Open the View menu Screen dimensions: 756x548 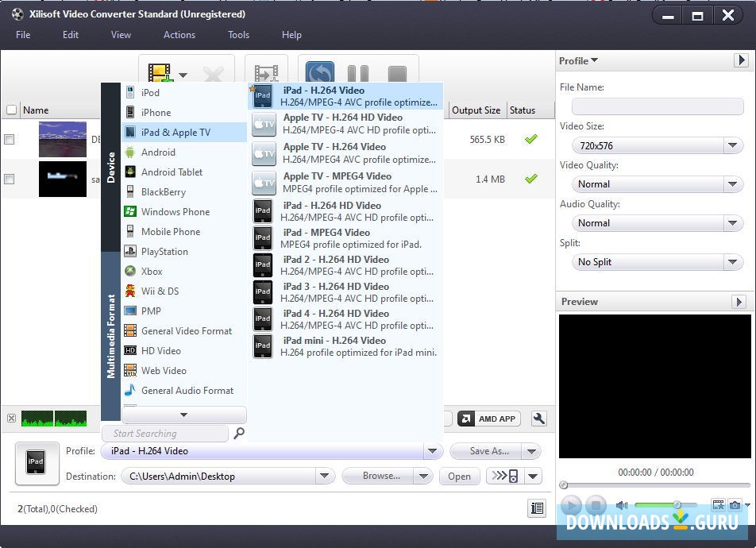pyautogui.click(x=121, y=35)
